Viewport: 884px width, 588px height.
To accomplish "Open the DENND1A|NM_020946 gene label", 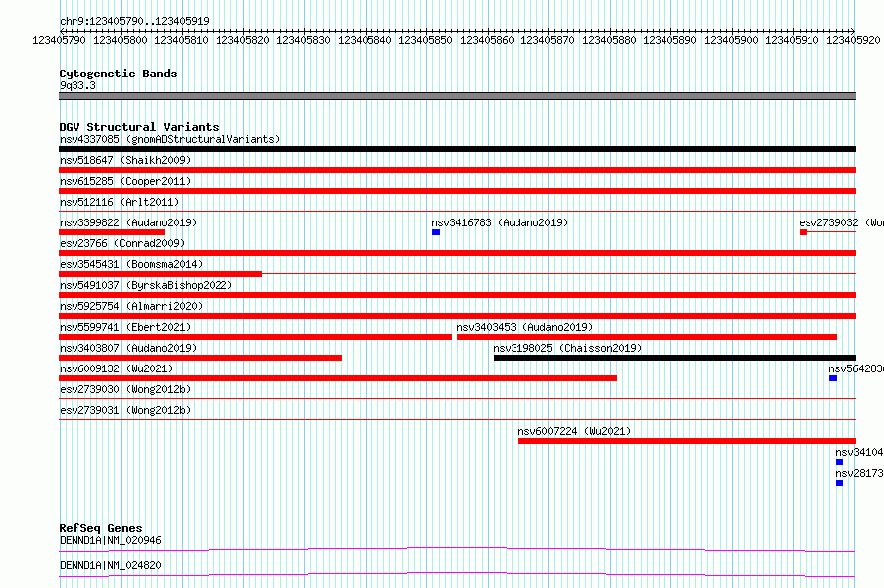I will (110, 540).
